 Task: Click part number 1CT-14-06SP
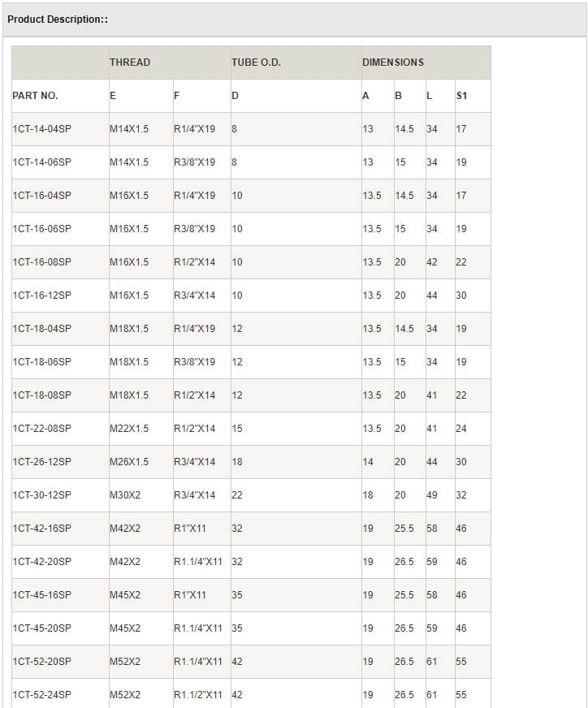coord(42,162)
